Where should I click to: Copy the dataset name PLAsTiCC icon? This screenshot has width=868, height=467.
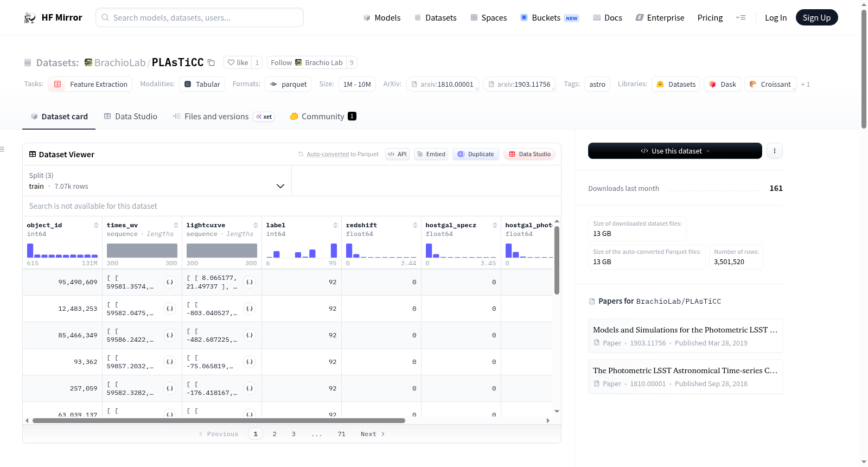212,62
